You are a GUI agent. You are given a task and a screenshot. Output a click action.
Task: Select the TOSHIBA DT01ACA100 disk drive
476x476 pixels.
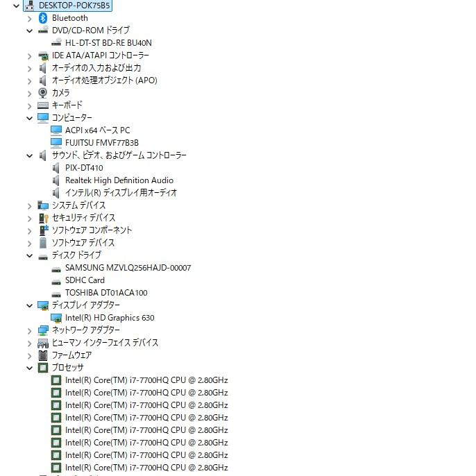click(106, 293)
